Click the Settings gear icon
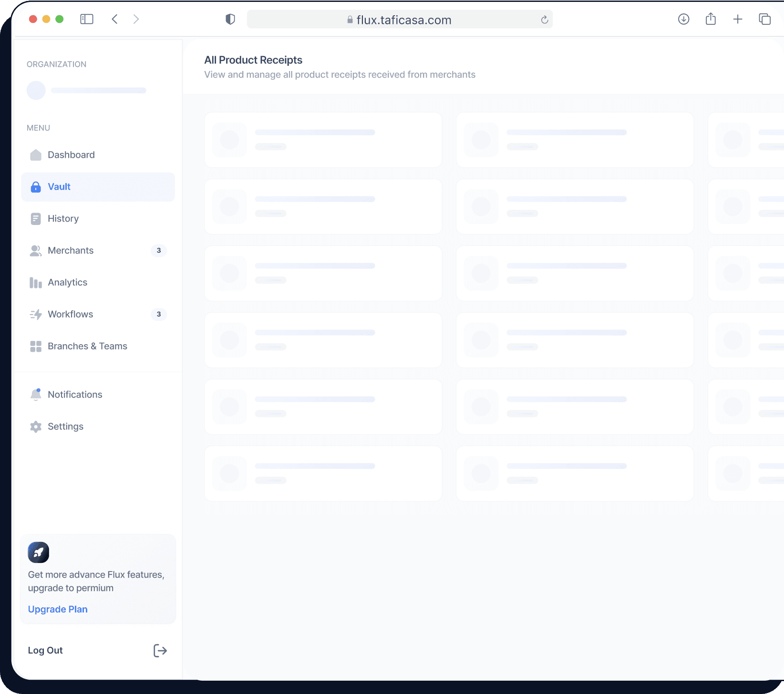The image size is (784, 694). click(36, 427)
